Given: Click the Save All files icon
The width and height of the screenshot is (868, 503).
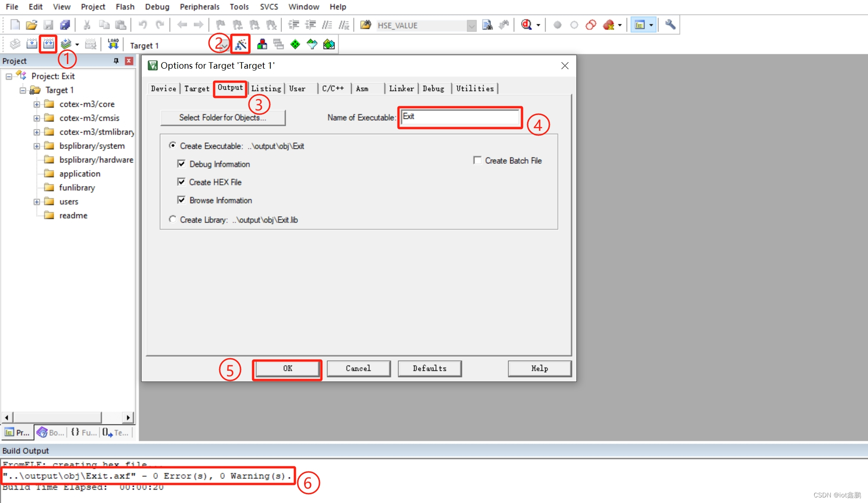Looking at the screenshot, I should coord(65,25).
